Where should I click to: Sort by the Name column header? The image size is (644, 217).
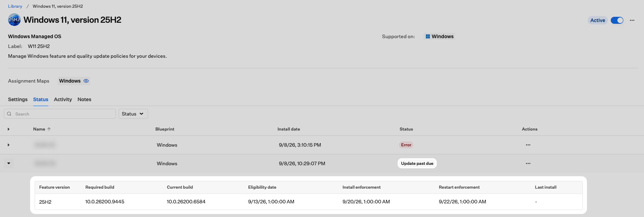pyautogui.click(x=39, y=129)
